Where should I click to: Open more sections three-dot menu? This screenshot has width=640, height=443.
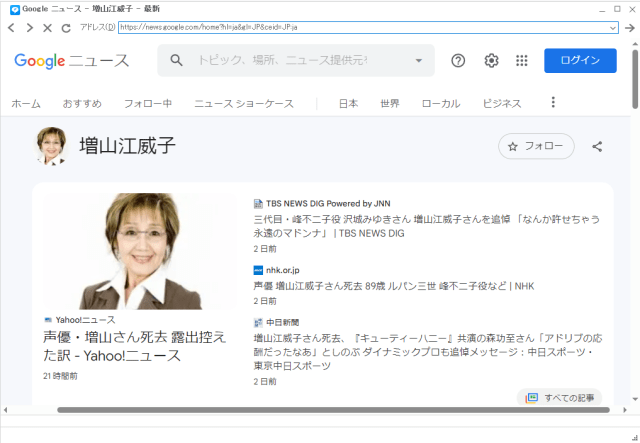pyautogui.click(x=553, y=102)
